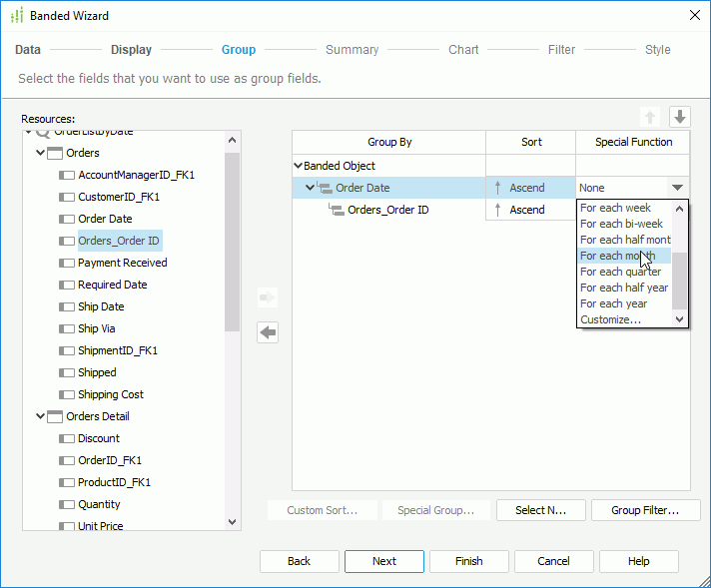Click the group icon beside Order Date group

[325, 188]
